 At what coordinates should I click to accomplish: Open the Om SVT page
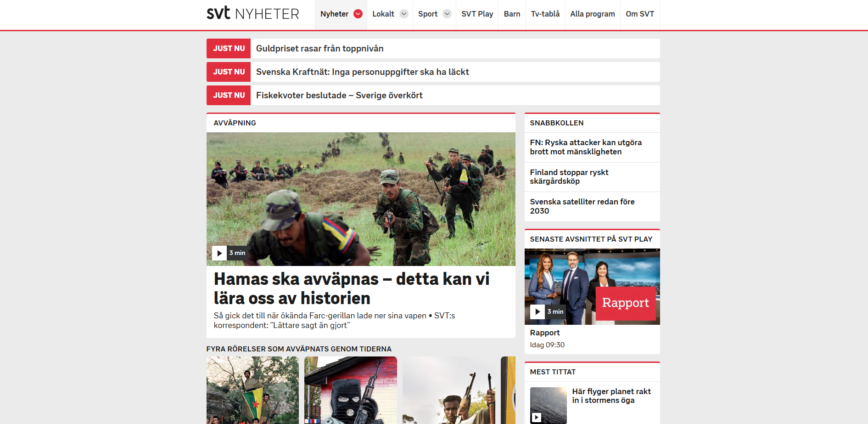click(x=639, y=14)
